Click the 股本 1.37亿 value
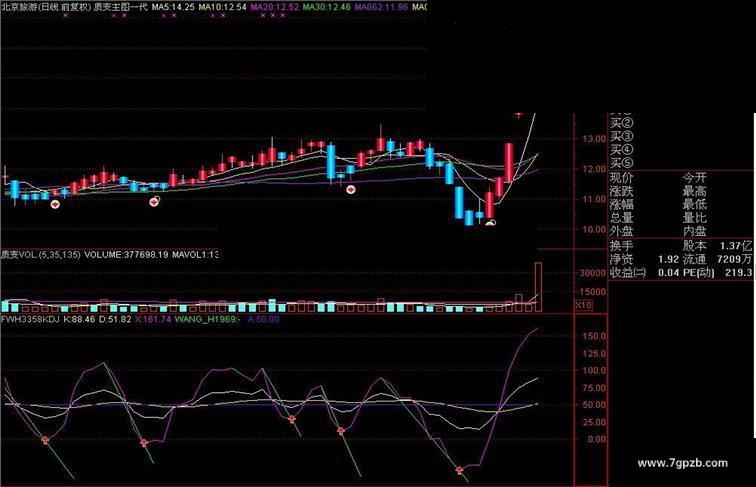Screen dimensions: 756x487 717,245
